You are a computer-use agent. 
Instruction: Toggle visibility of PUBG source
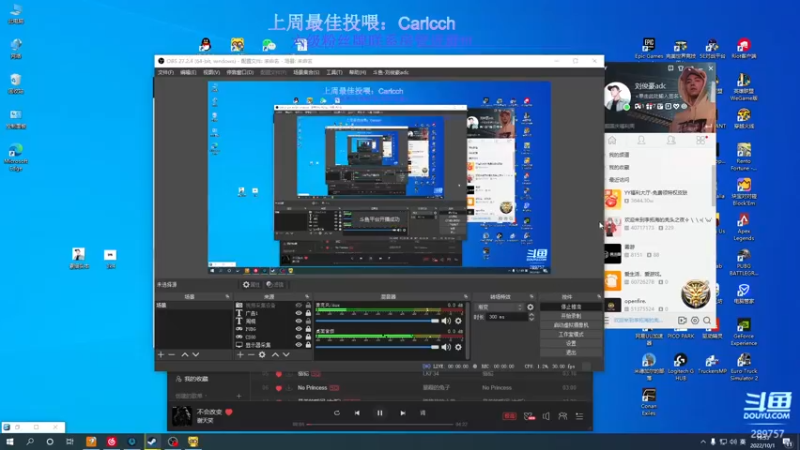coord(298,329)
